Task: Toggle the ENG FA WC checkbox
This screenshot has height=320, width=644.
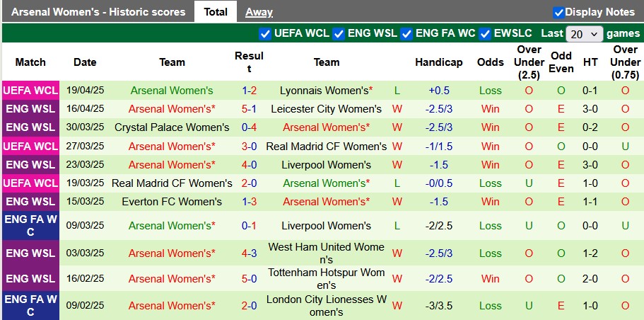Action: point(406,33)
